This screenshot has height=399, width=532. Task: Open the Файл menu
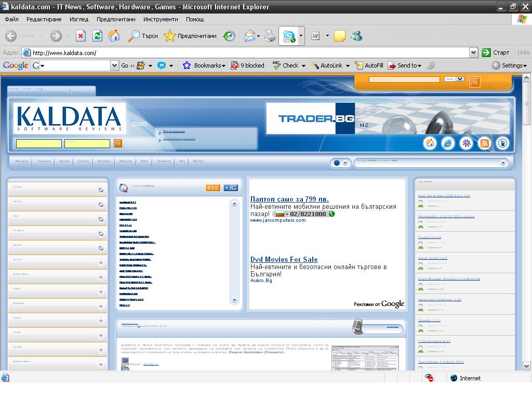11,19
